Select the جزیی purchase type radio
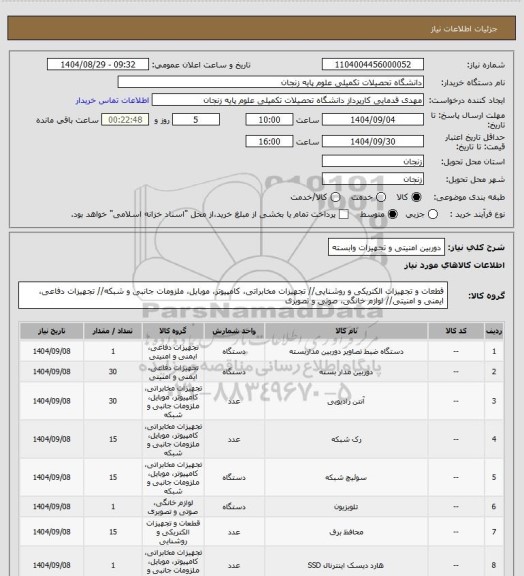The image size is (524, 576). pos(433,214)
